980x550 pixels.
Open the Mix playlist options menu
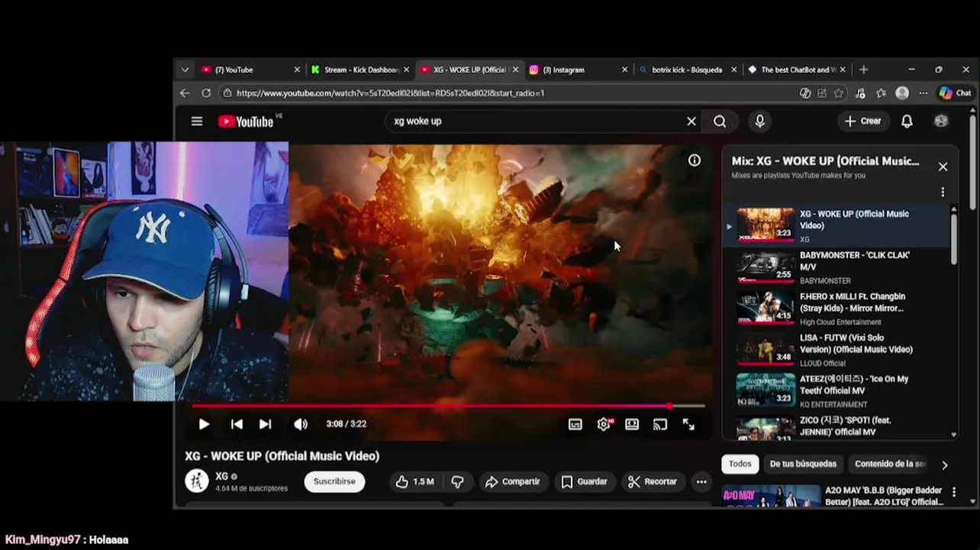943,192
